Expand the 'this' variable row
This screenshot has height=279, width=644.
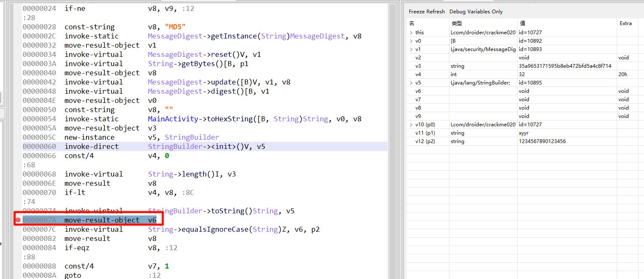[x=411, y=32]
